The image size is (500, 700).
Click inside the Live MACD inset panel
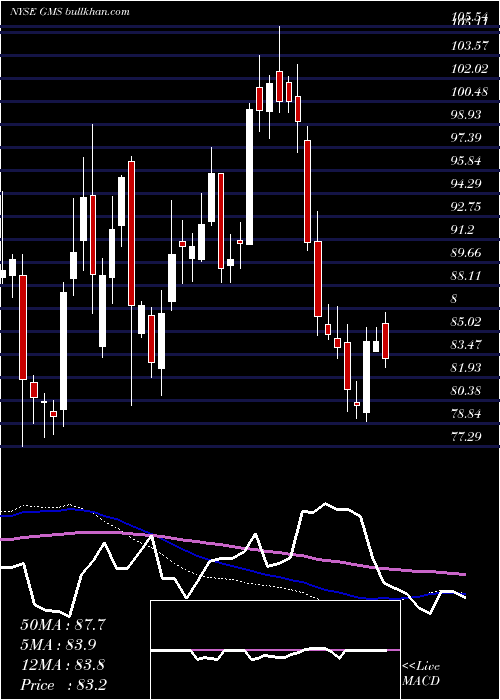click(275, 650)
